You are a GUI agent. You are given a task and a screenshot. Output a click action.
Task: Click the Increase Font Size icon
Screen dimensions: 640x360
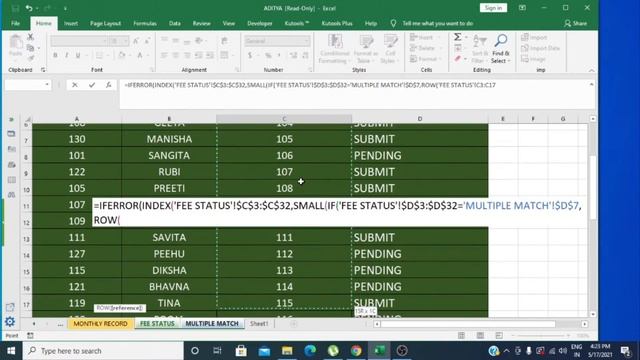pos(136,41)
